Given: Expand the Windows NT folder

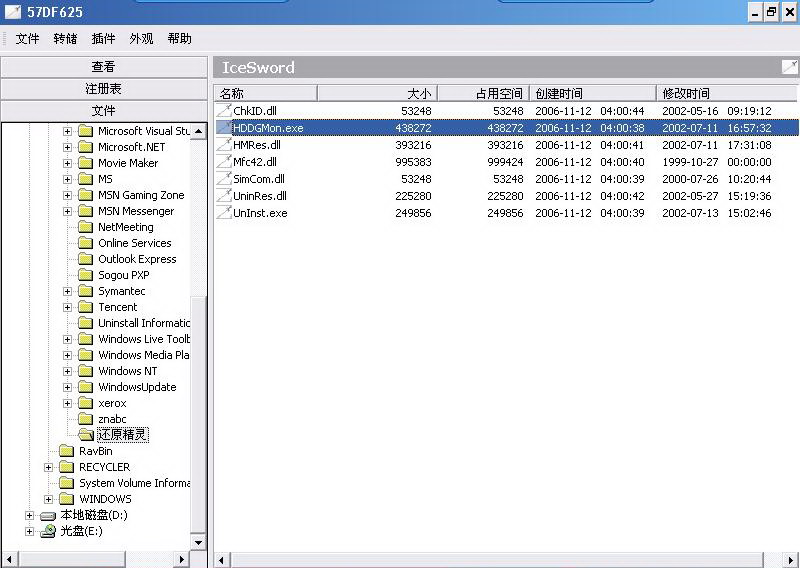Looking at the screenshot, I should [x=67, y=371].
